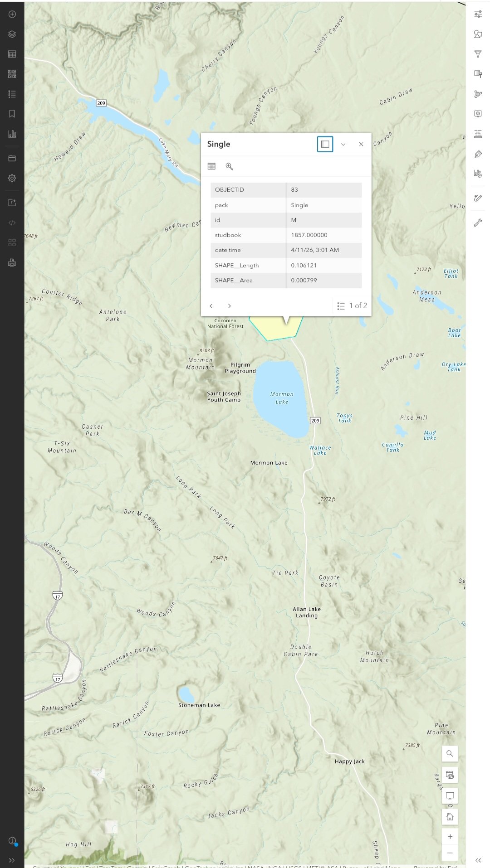490x868 pixels.
Task: Expand the left toolbar with double arrows
Action: 12,860
